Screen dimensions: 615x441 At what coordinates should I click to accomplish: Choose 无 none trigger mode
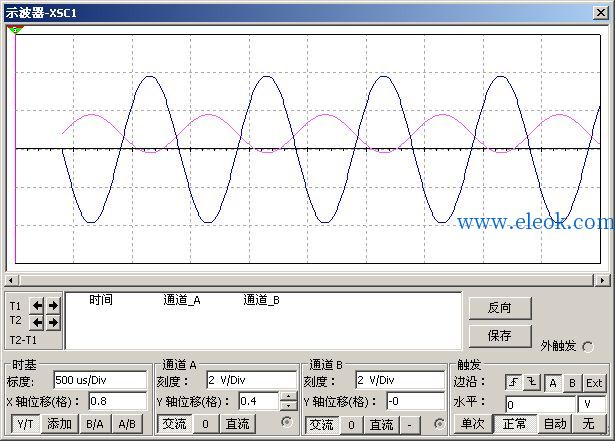[588, 424]
